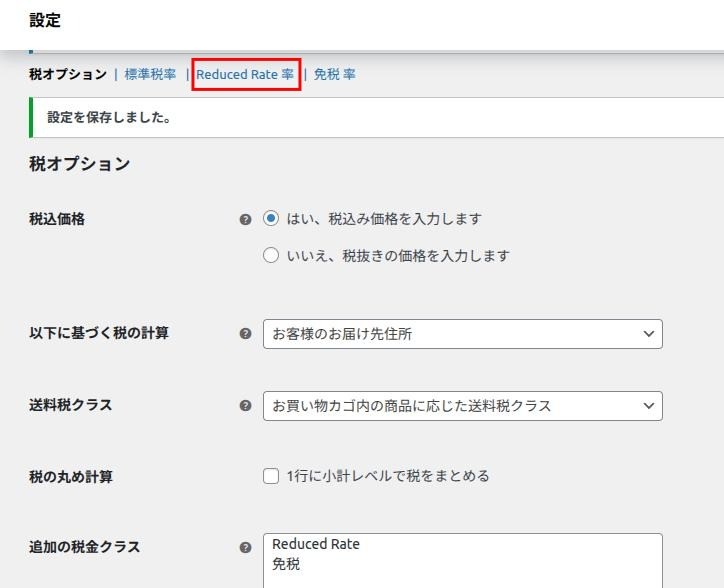724x588 pixels.
Task: Click the 税オプション section heading
Action: (x=80, y=164)
